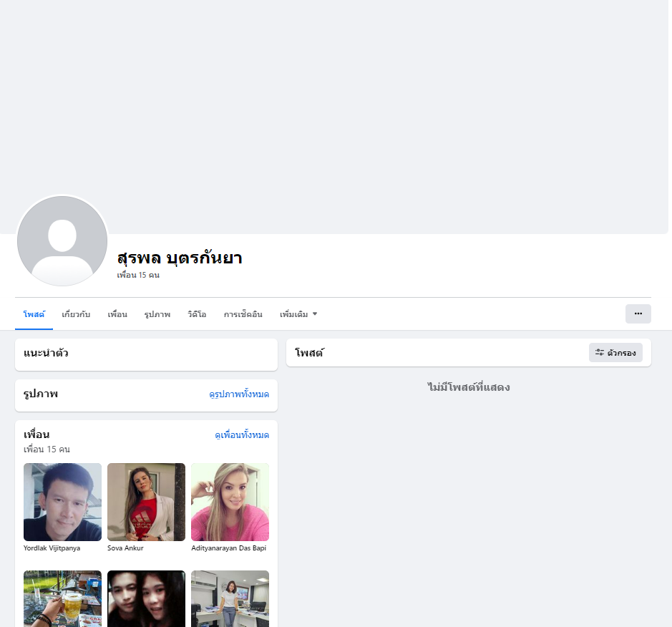Click the โพสต์ section heading beside the filter

tap(309, 352)
